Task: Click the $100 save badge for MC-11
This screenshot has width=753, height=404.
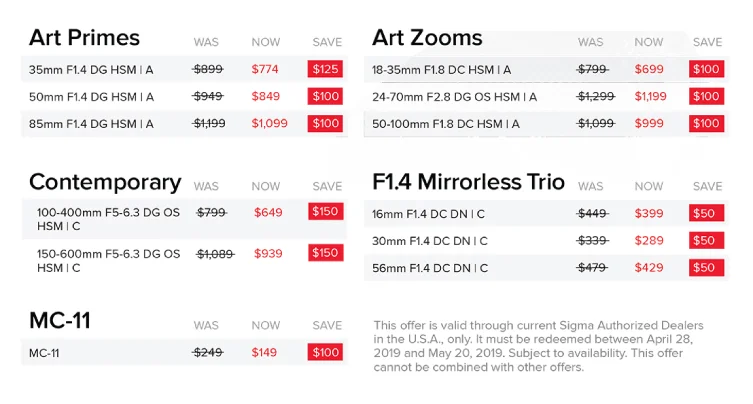Action: [325, 353]
